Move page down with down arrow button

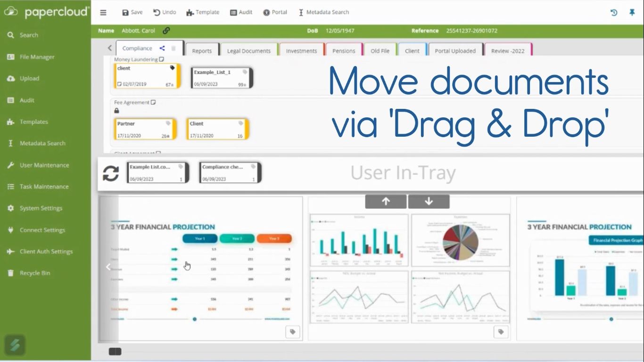pos(429,201)
